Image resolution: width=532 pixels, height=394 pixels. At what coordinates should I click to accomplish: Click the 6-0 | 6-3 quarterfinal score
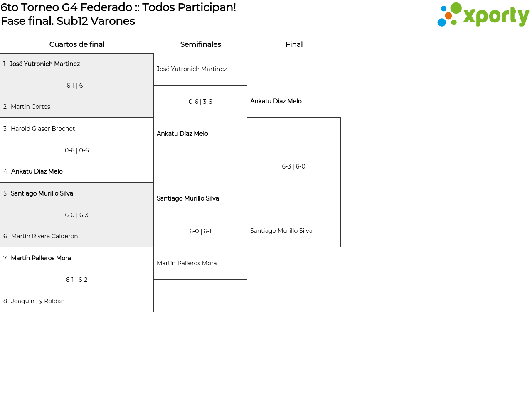[x=77, y=215]
